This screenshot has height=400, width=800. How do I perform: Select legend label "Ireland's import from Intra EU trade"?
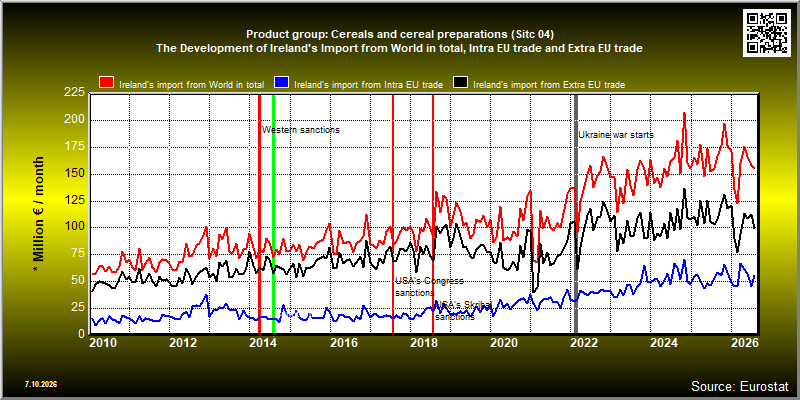(368, 85)
